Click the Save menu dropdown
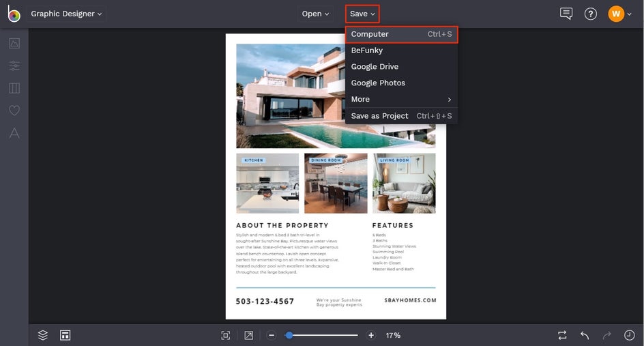The image size is (644, 346). click(362, 14)
